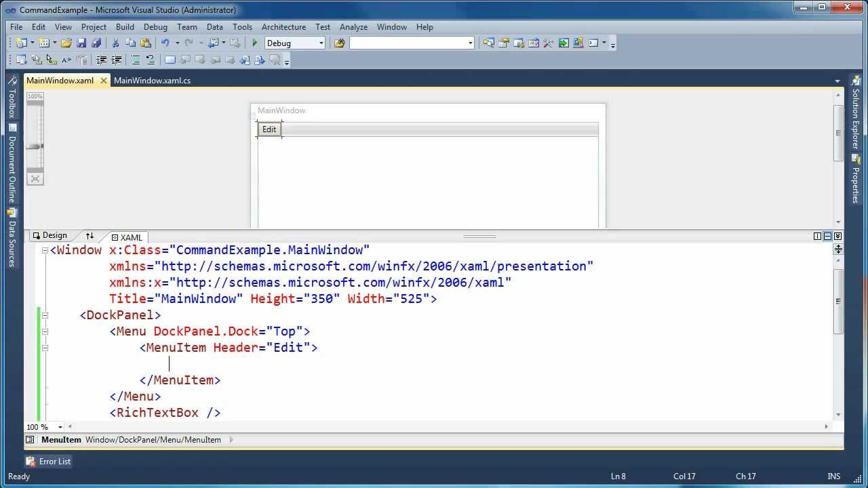Viewport: 868px width, 488px height.
Task: Open the Find combo box dropdown
Action: [470, 43]
